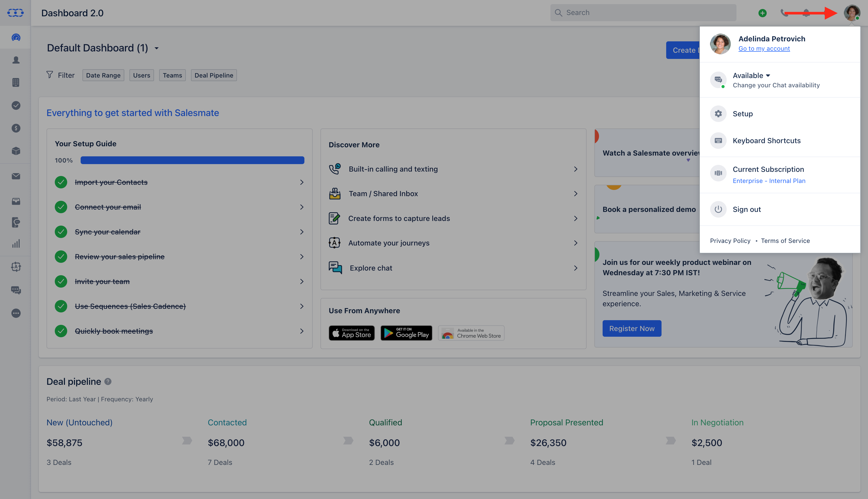Screen dimensions: 868x499
Task: Expand Automate your journeys chevron
Action: (576, 243)
